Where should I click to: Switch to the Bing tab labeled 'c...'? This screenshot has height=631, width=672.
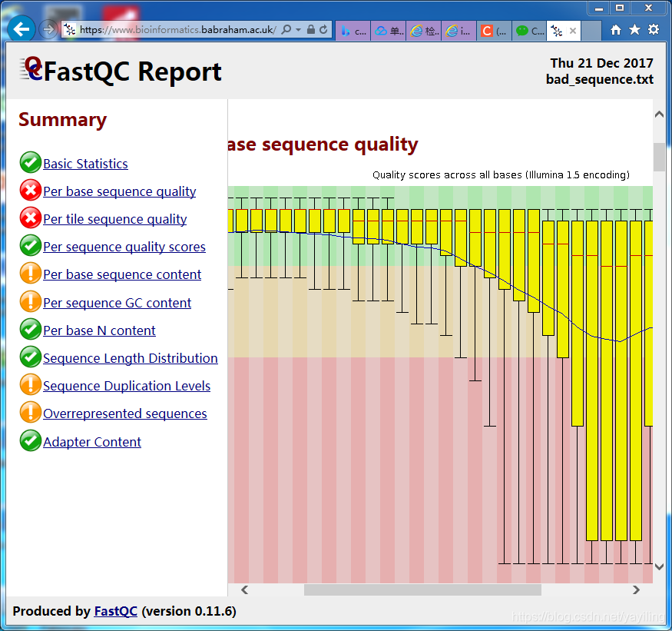coord(353,31)
